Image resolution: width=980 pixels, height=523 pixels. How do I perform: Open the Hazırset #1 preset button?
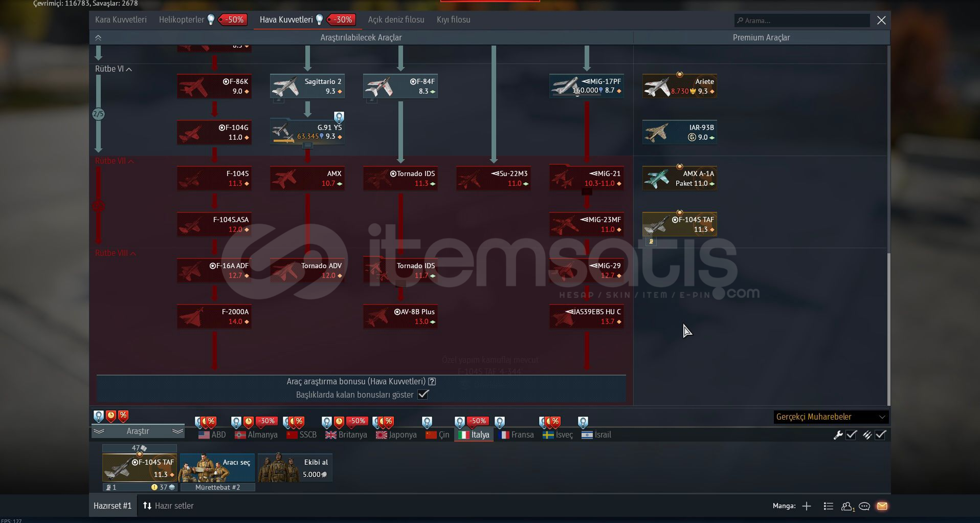coord(113,506)
